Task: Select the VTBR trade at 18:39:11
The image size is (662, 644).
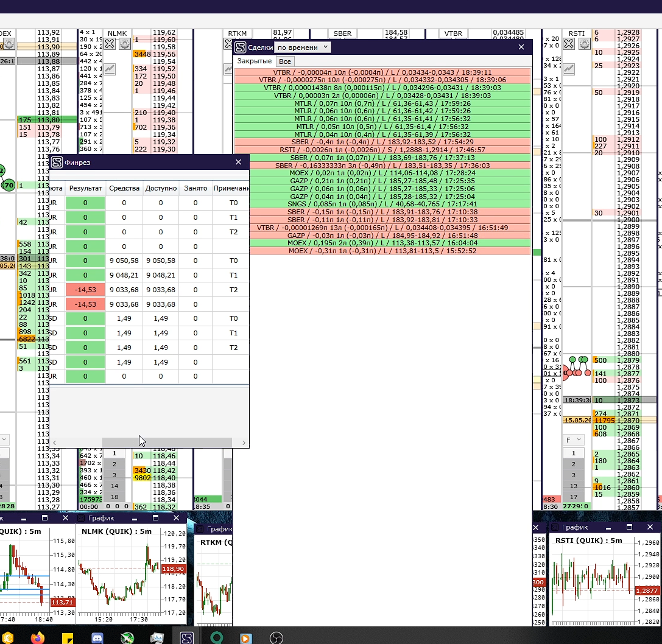Action: pyautogui.click(x=382, y=72)
